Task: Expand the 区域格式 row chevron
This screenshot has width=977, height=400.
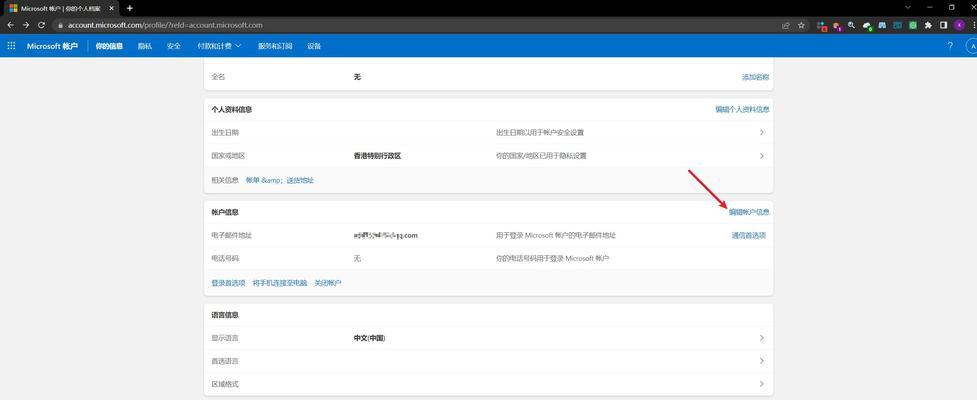Action: (x=761, y=384)
